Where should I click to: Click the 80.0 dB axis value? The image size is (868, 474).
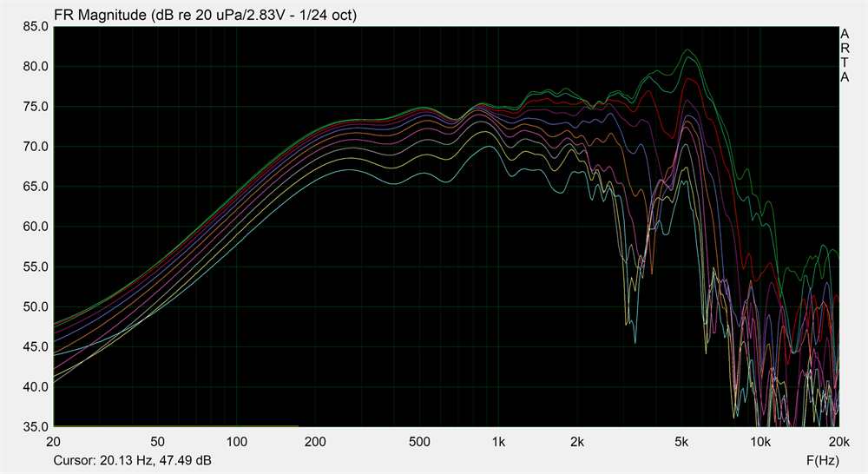tap(36, 67)
